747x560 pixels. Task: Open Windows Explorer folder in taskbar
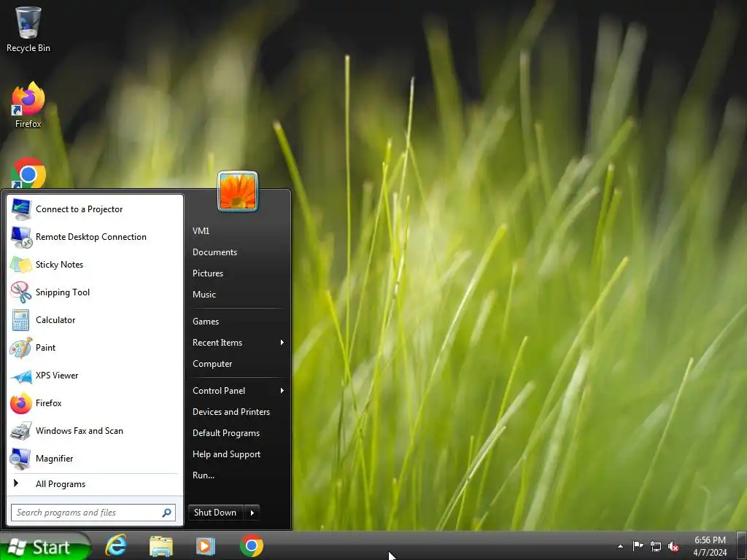pyautogui.click(x=161, y=545)
